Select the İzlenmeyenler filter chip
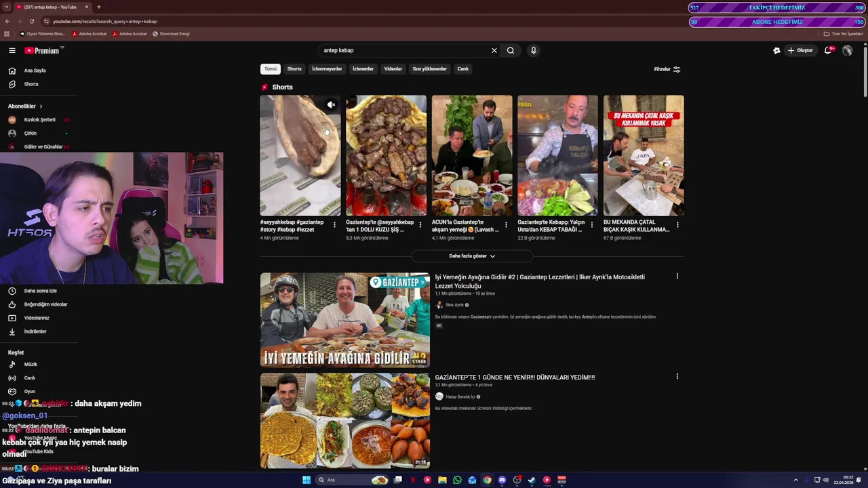Image resolution: width=868 pixels, height=488 pixels. tap(327, 69)
